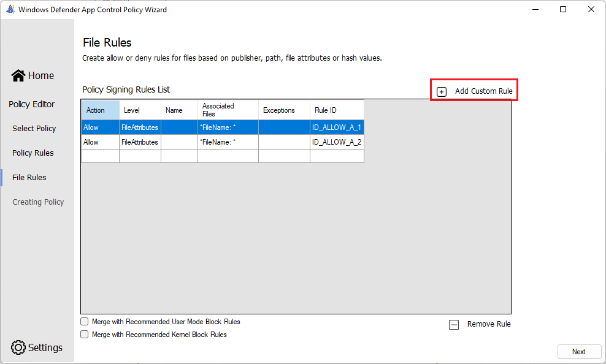The height and width of the screenshot is (364, 606).
Task: Click FileAttributes cell in ID_ALLOW_A_1 row
Action: 140,127
